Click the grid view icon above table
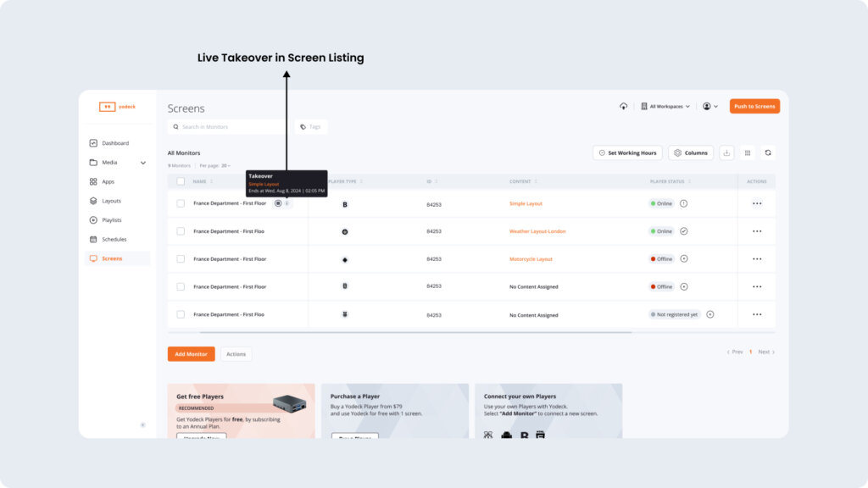This screenshot has height=488, width=868. [747, 152]
